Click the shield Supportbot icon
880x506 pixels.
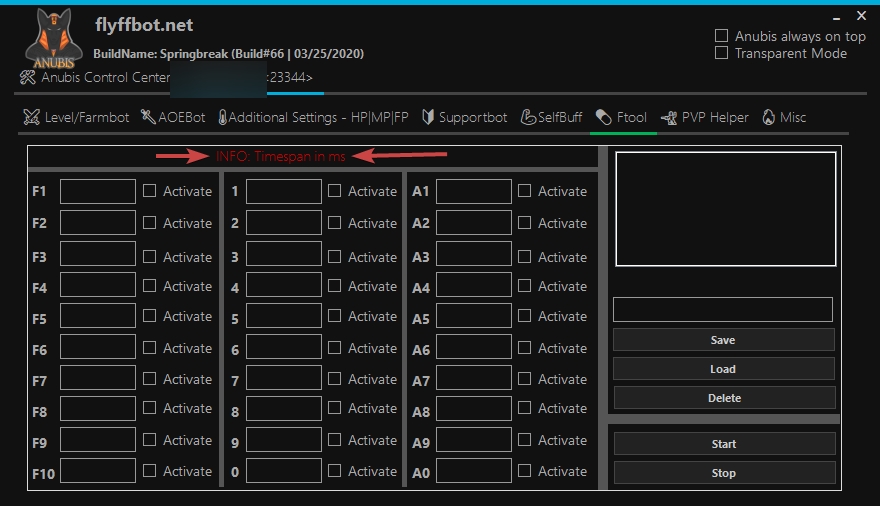[428, 118]
